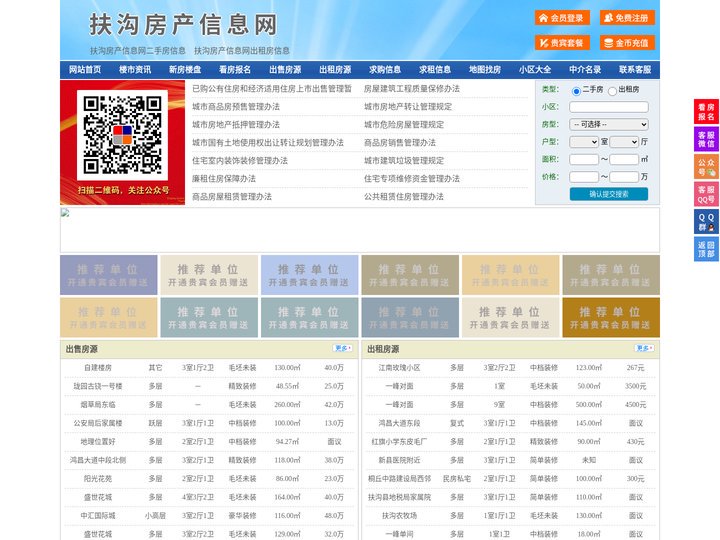720x540 pixels.
Task: Click the dark orange 推荐单位 banner
Action: pos(611,317)
